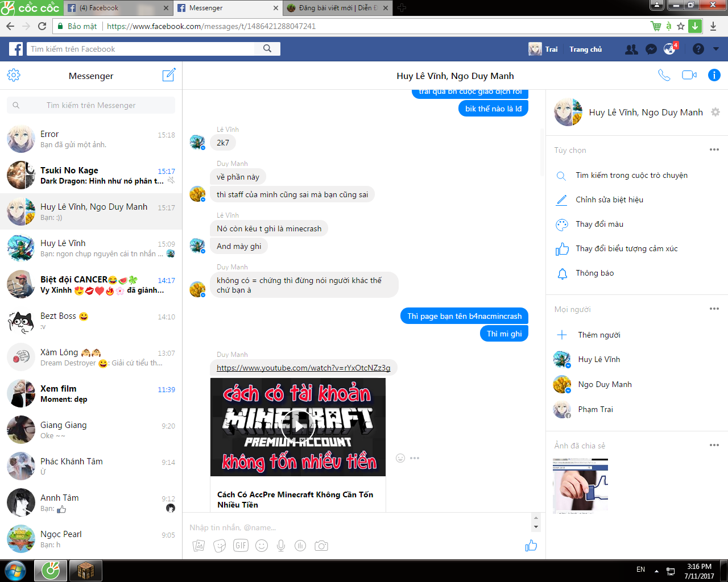Go to Facebook home via logo

pos(16,49)
